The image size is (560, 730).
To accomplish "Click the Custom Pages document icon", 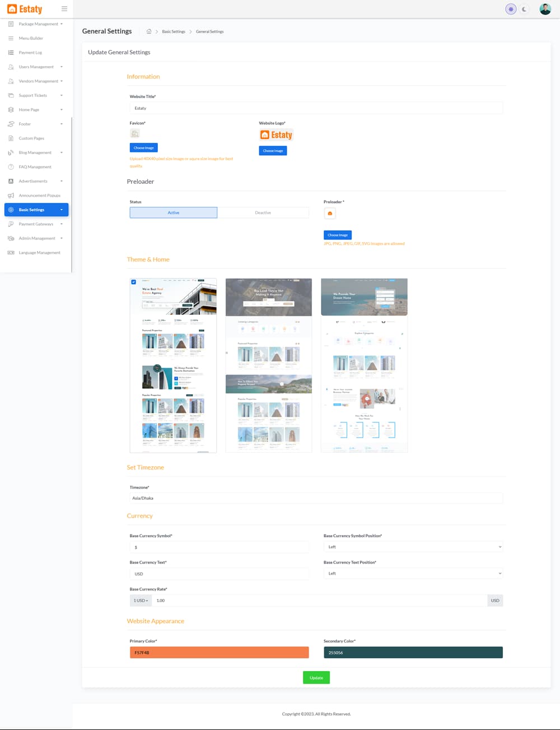I will [x=11, y=138].
